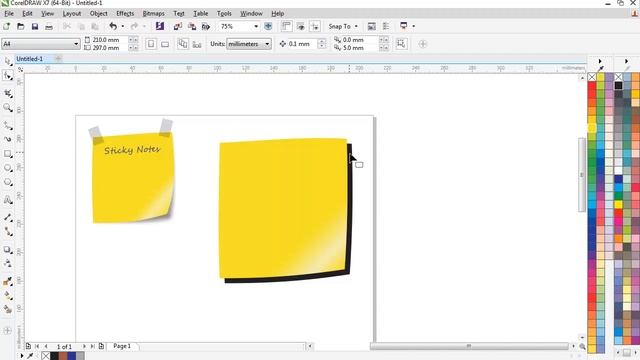
Task: Apply page layout to current page only
Action: coord(197,44)
